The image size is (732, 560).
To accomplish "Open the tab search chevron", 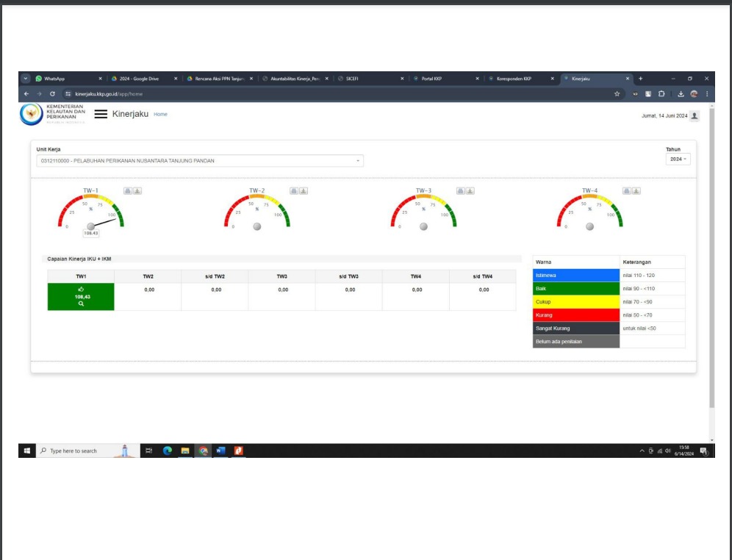I will (26, 79).
